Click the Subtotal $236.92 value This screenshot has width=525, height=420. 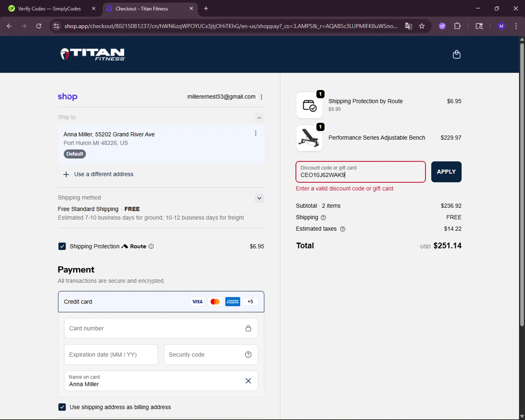[451, 206]
